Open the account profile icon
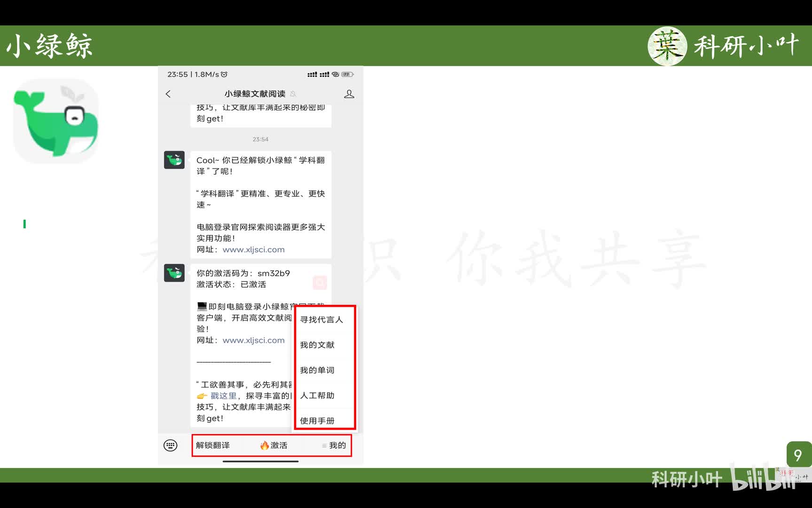Image resolution: width=812 pixels, height=508 pixels. pos(349,94)
